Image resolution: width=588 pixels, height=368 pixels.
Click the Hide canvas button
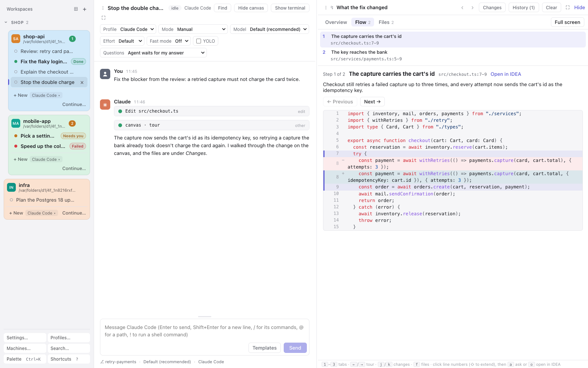tap(251, 8)
